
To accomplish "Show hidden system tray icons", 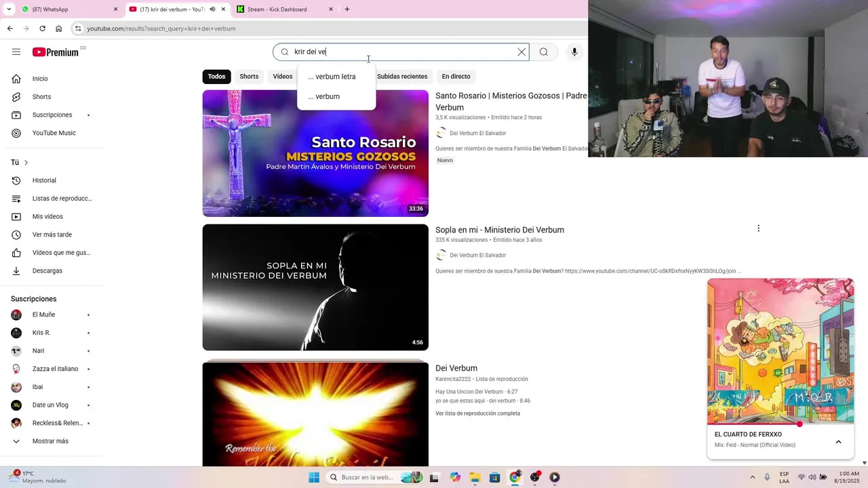I will 752,477.
